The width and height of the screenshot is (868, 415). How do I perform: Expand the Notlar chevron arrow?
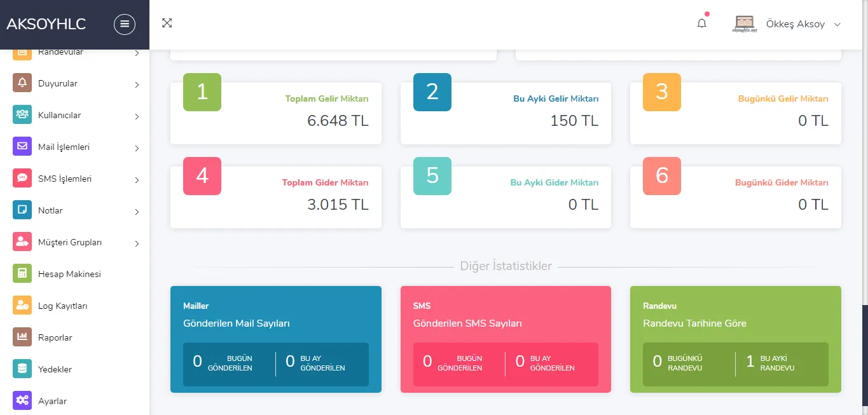coord(137,212)
